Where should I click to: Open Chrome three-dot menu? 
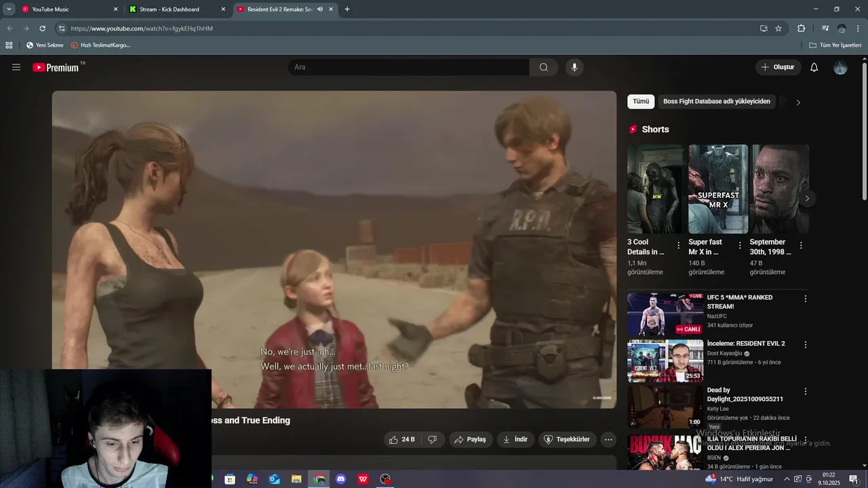(857, 28)
